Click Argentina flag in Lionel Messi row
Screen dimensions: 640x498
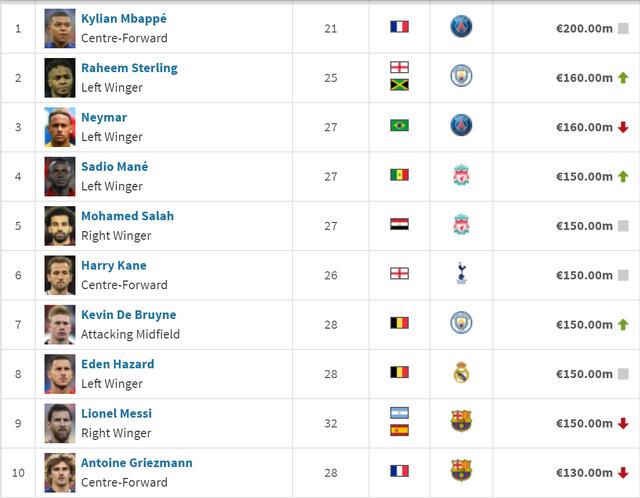tap(399, 413)
